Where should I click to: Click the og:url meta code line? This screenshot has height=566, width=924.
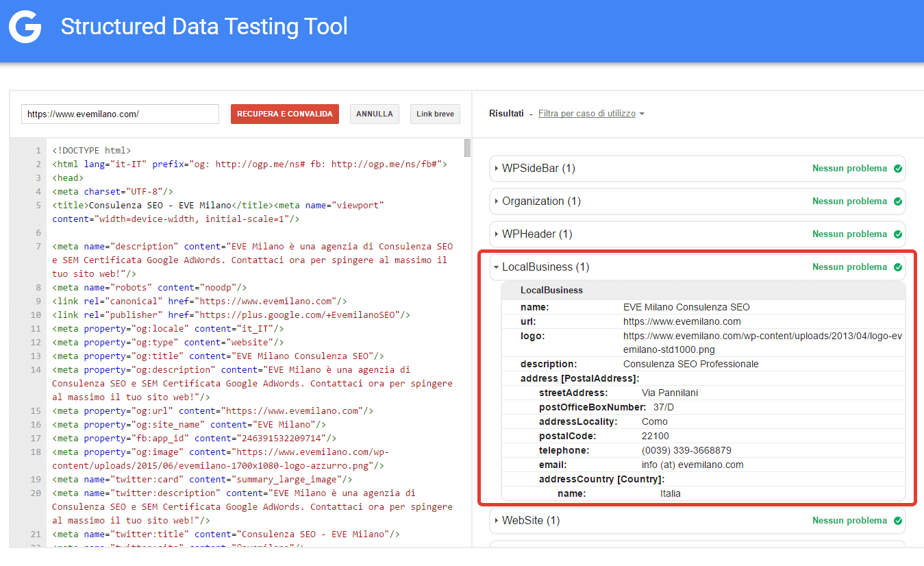(x=213, y=411)
